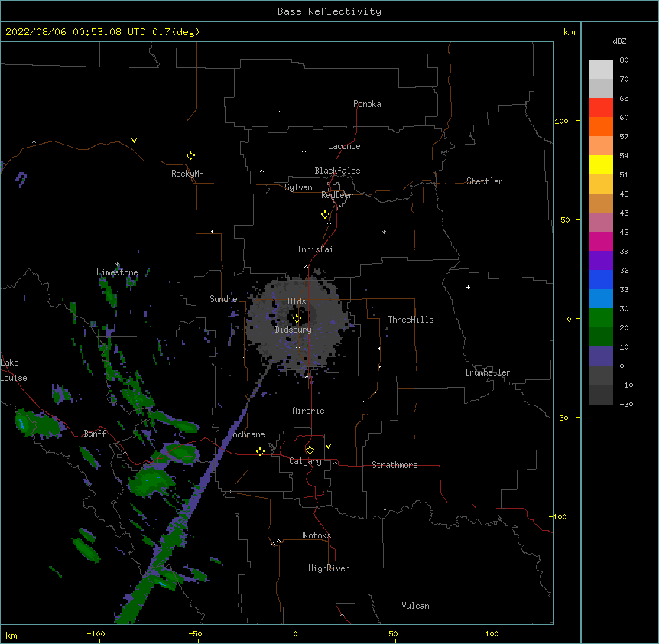Select the Sundre label
The height and width of the screenshot is (644, 659).
point(223,299)
